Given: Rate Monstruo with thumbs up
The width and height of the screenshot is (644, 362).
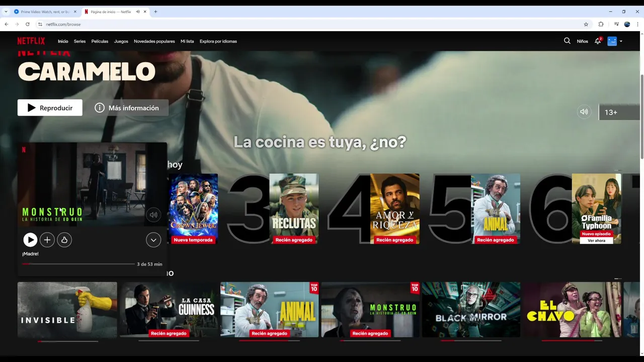Looking at the screenshot, I should click(64, 240).
